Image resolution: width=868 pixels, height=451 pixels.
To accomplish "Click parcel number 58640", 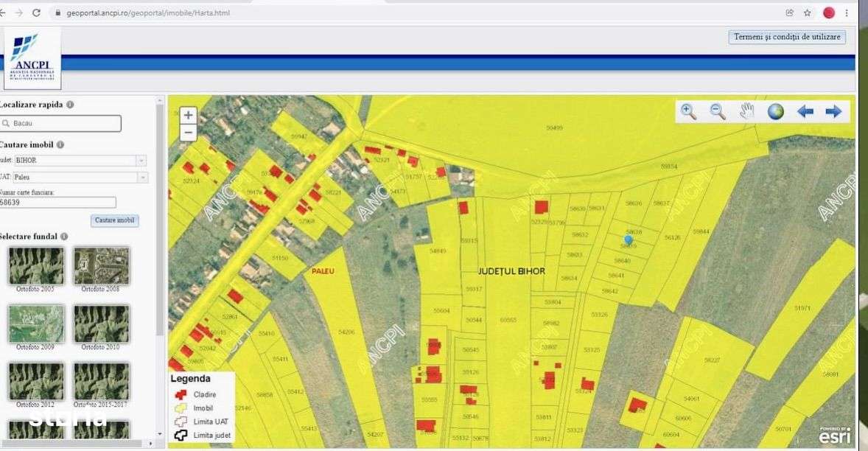I will (623, 261).
